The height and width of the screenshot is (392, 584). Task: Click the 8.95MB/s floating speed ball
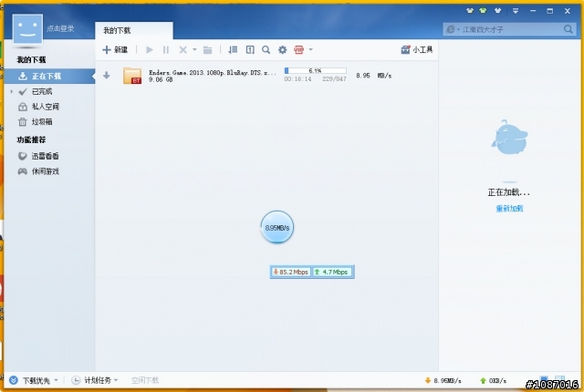click(277, 227)
